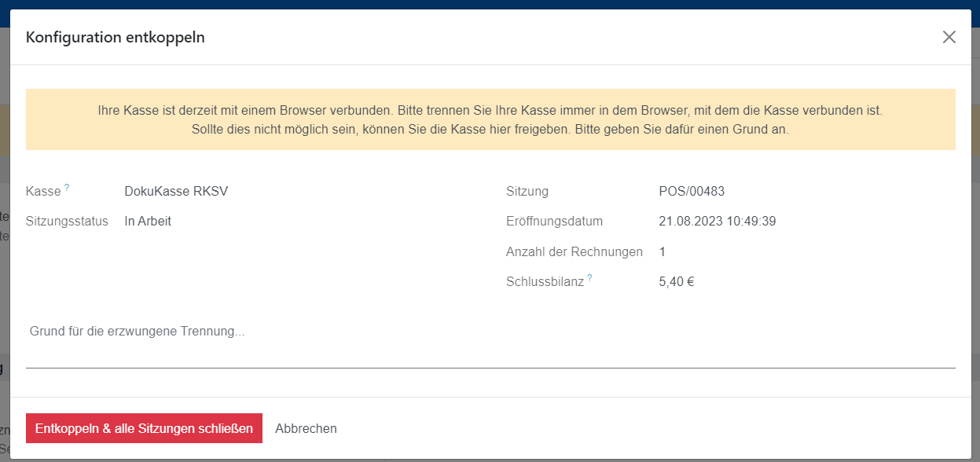
Task: Click the closing balance value 5,40 €
Action: point(676,282)
